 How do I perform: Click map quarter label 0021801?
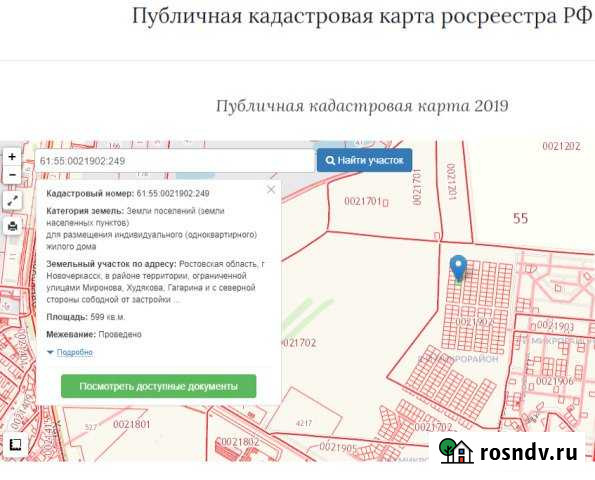click(x=132, y=424)
